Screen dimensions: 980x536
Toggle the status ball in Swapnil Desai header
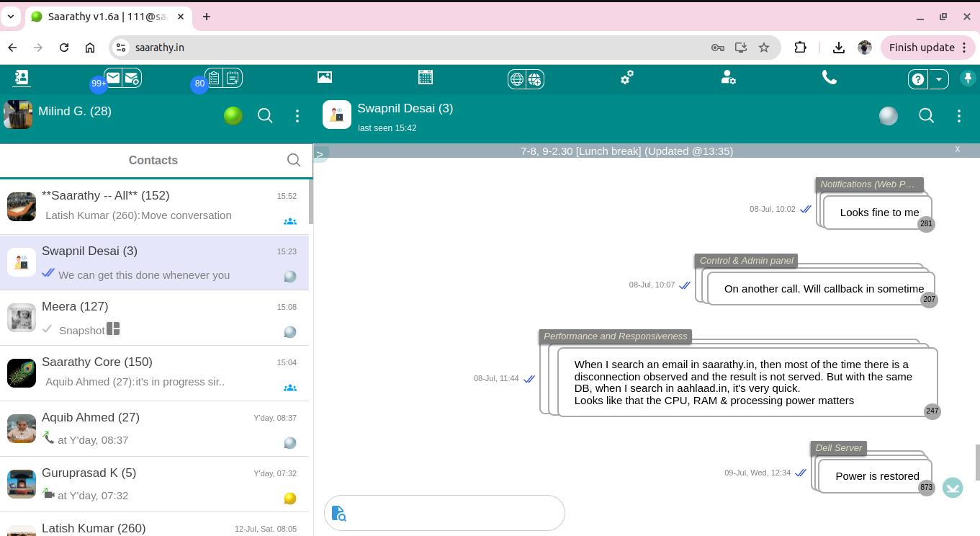click(888, 115)
